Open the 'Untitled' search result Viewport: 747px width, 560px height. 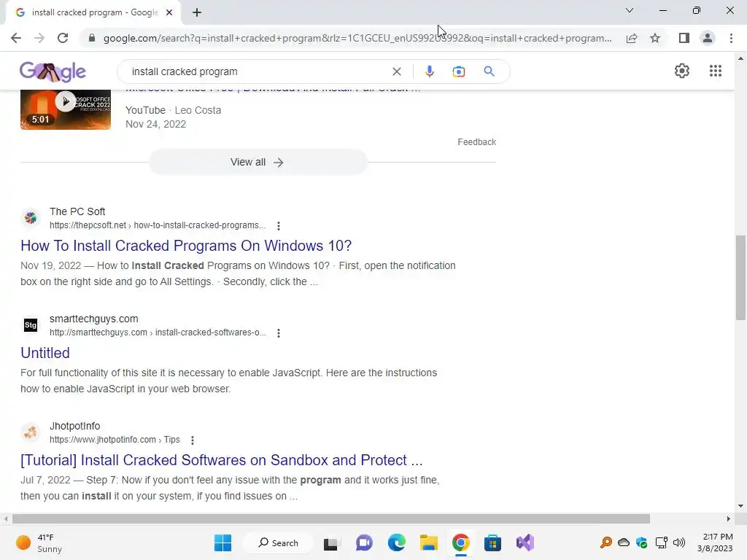tap(45, 353)
